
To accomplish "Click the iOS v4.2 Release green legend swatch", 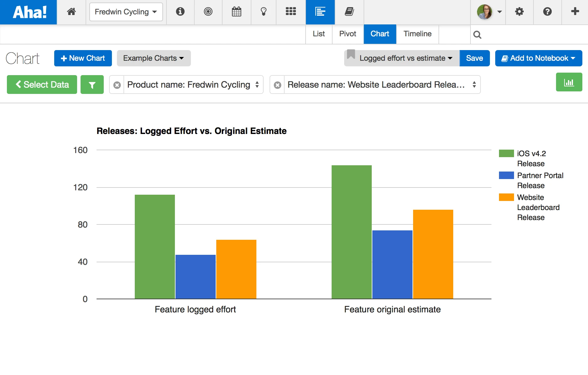I will tap(507, 153).
